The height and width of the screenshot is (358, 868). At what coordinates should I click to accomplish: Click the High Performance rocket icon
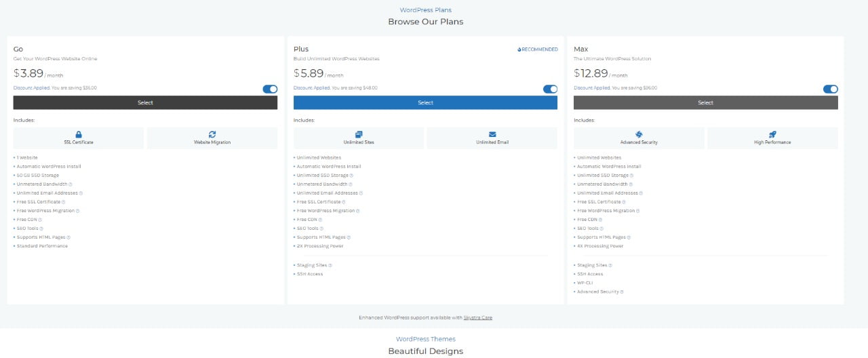(x=772, y=134)
